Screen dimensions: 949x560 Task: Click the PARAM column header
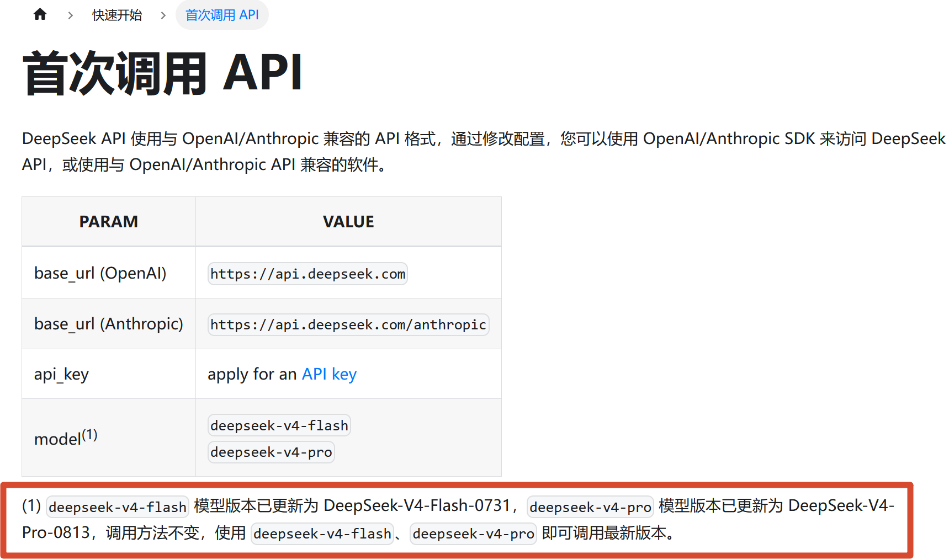pyautogui.click(x=109, y=222)
